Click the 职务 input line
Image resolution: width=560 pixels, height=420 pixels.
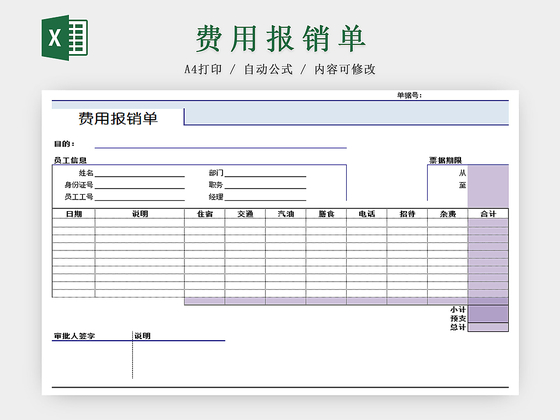(x=265, y=185)
